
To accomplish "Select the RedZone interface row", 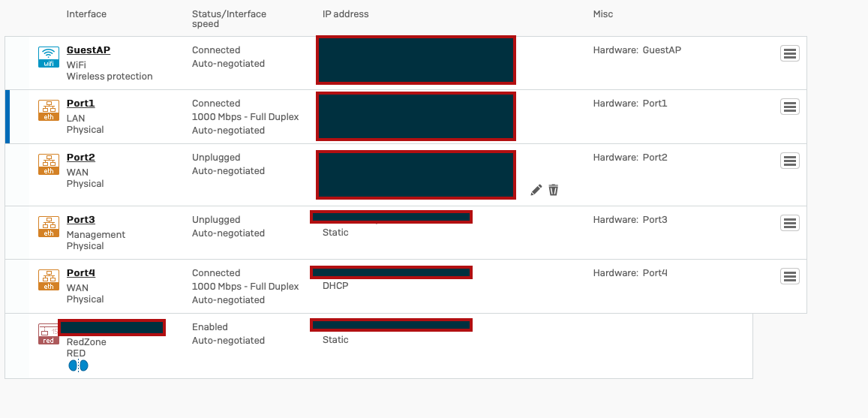I will pos(379,346).
